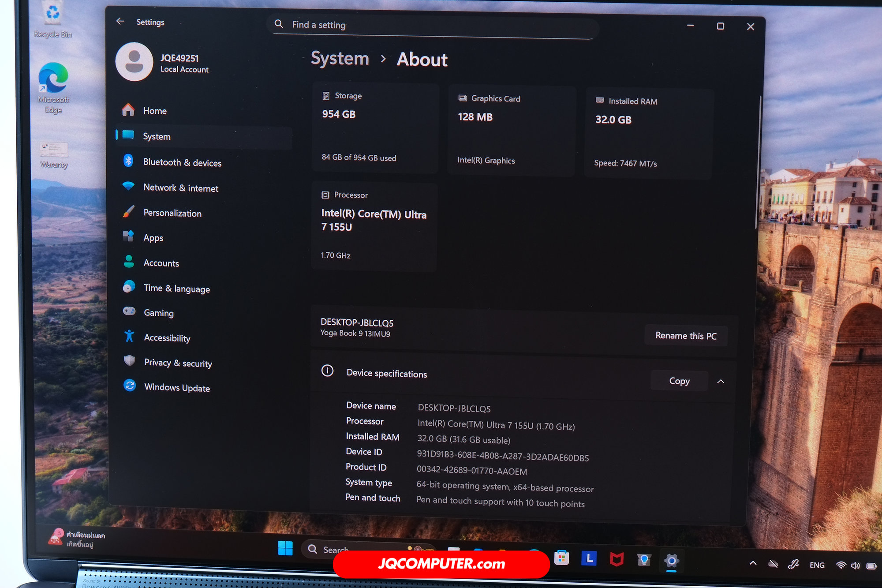Open the Processor Intel Core Ultra card
This screenshot has width=882, height=588.
[x=374, y=226]
